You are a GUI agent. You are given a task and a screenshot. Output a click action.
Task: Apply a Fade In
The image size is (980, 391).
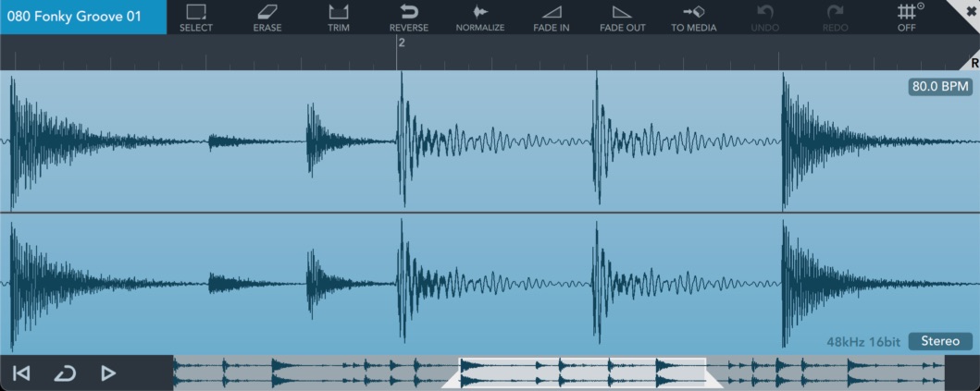552,18
